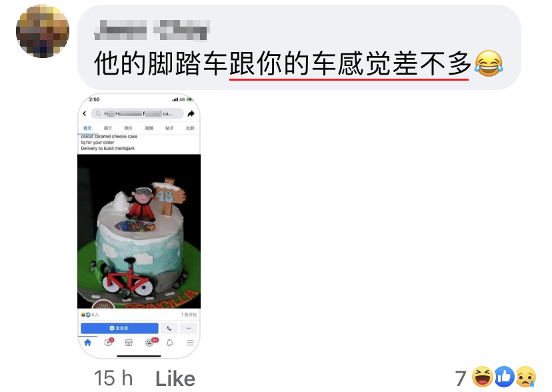Open the Home tab with the house icon

(x=87, y=343)
